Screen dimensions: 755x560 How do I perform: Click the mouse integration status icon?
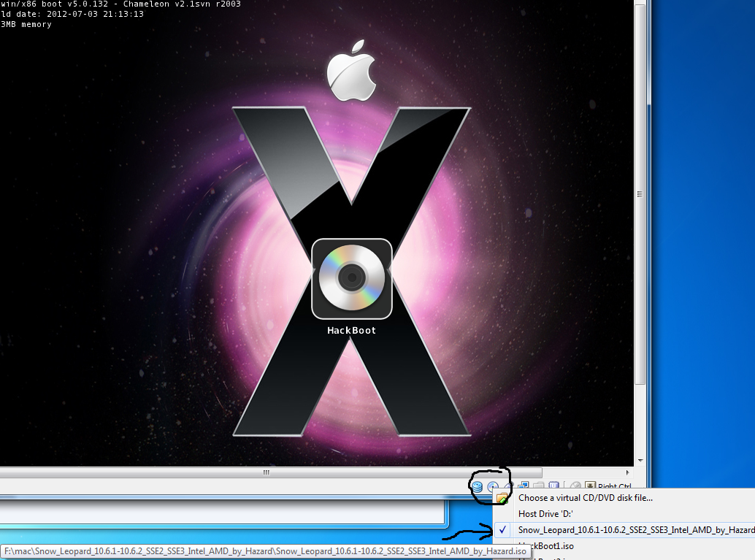tap(575, 486)
